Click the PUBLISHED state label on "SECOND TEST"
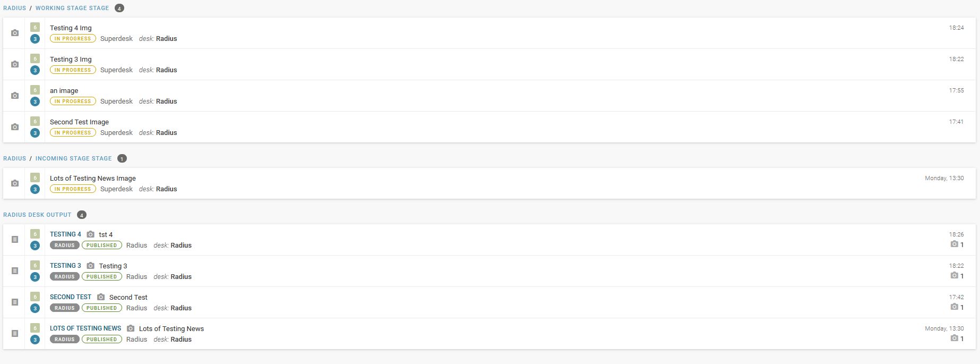This screenshot has height=364, width=980. coord(101,308)
